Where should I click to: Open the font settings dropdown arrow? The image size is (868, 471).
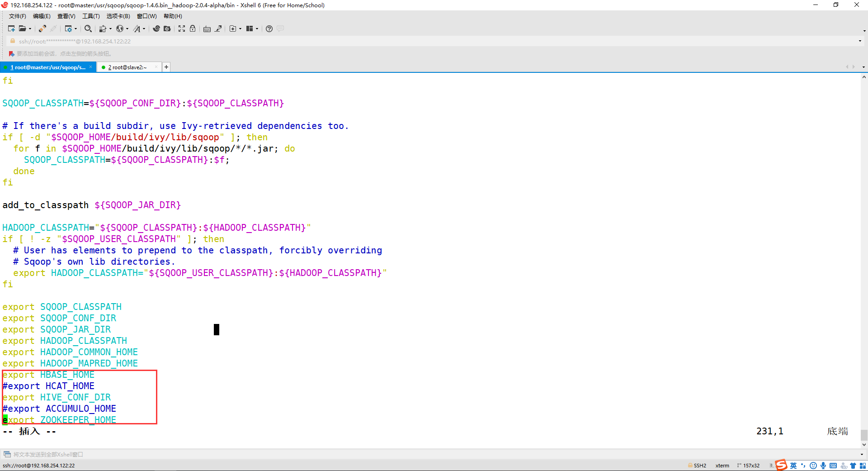[144, 29]
